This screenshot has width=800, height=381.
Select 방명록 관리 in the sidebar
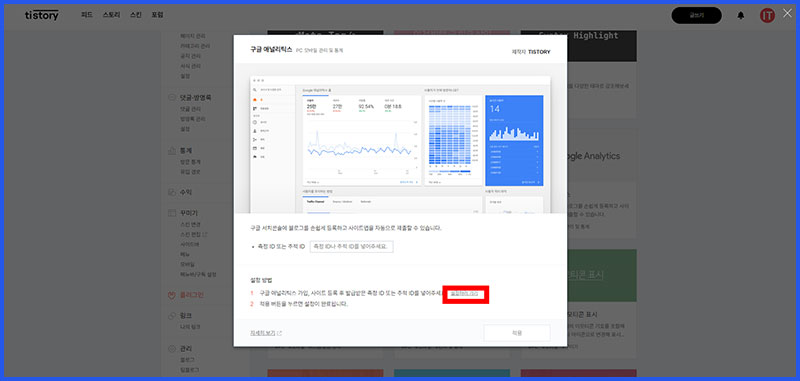193,119
